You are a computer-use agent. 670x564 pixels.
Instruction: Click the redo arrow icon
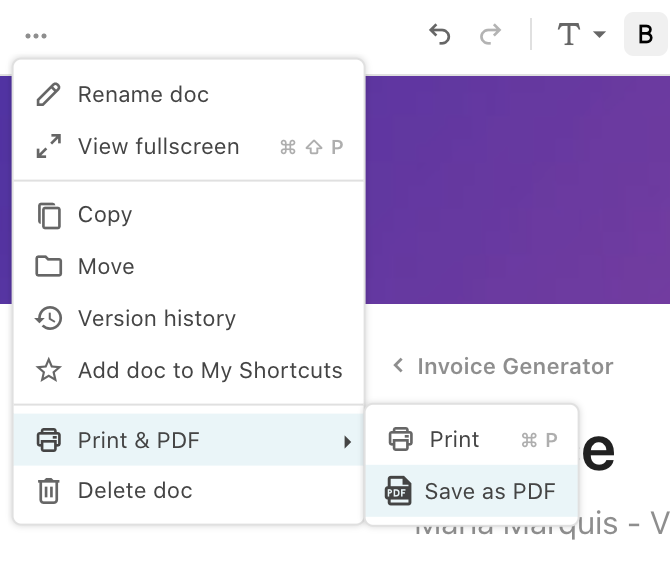(490, 35)
